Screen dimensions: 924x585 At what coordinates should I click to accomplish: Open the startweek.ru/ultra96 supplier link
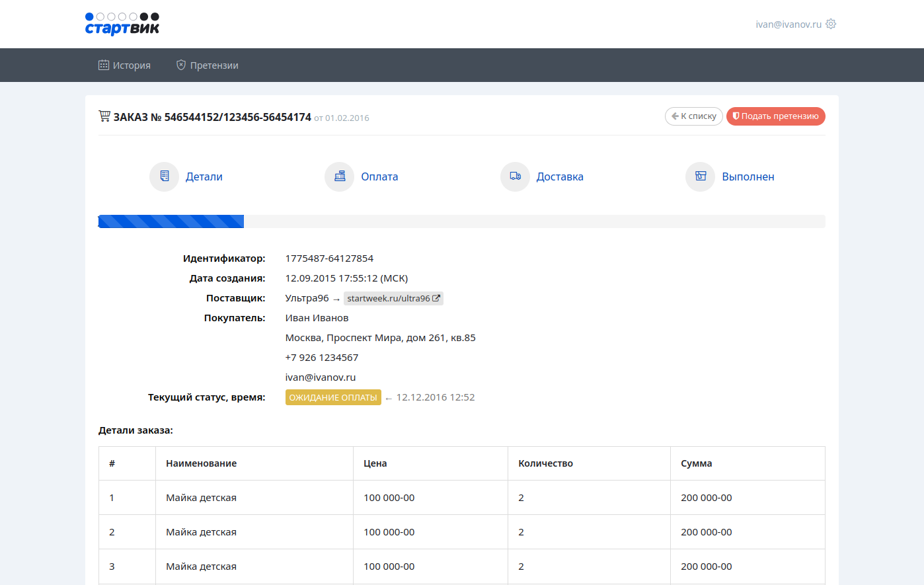(389, 299)
